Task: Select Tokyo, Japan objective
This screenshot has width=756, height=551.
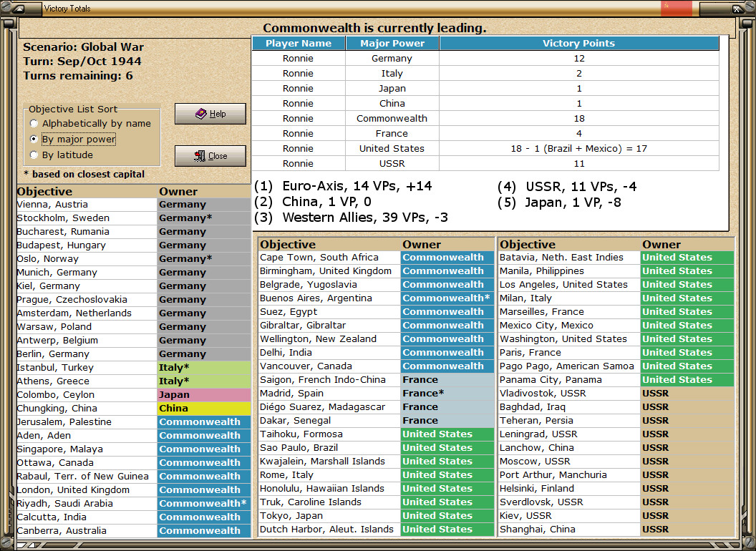Action: click(x=329, y=516)
